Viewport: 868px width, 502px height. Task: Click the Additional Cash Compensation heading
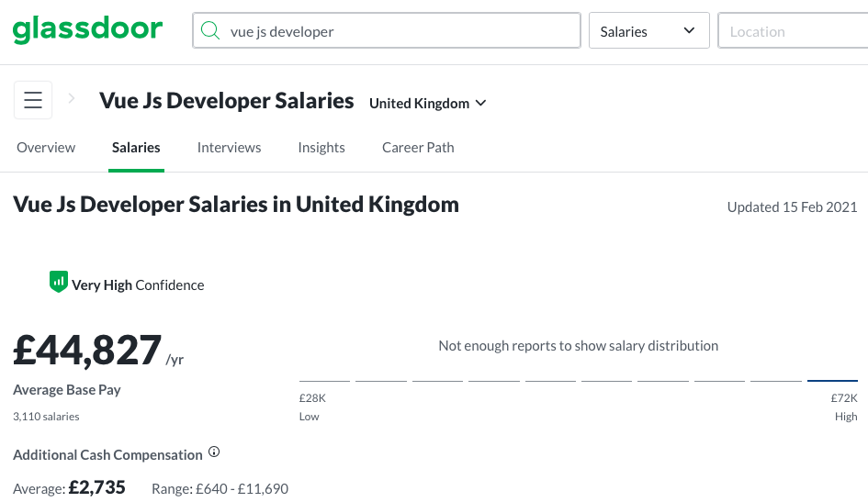108,455
